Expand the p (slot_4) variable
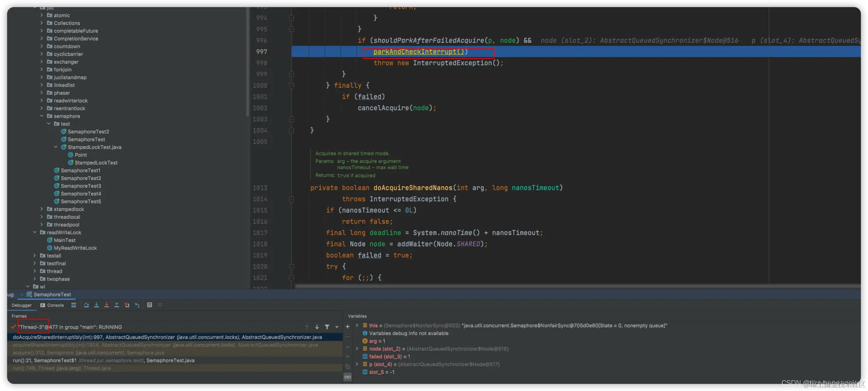Viewport: 868px width, 391px height. click(x=357, y=364)
